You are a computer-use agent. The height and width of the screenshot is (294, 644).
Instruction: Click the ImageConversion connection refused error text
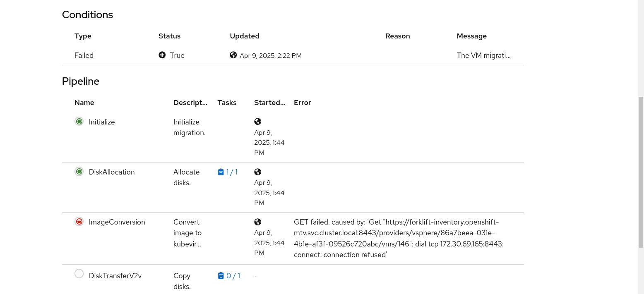(x=399, y=238)
